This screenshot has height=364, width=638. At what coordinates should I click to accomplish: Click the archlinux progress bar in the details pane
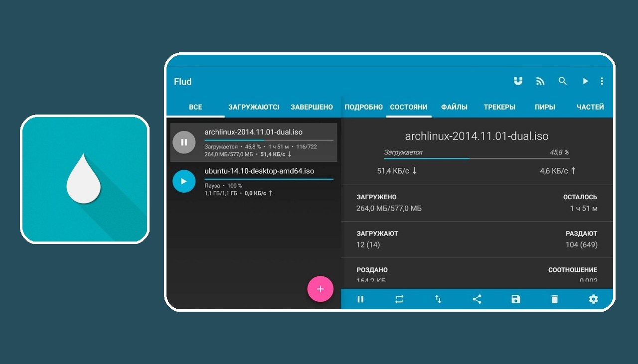(x=477, y=159)
